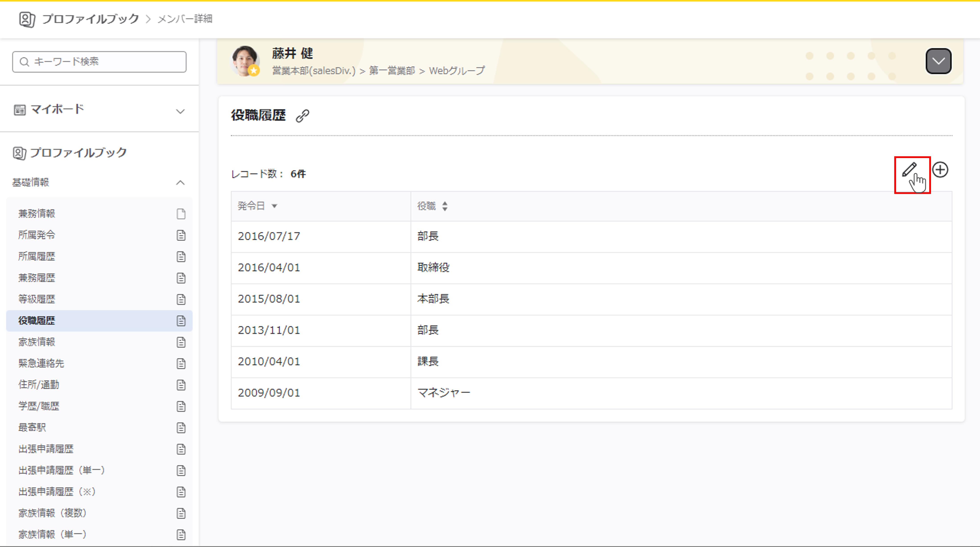This screenshot has width=980, height=547.
Task: Open 等級履歴 in the sidebar
Action: [x=37, y=299]
